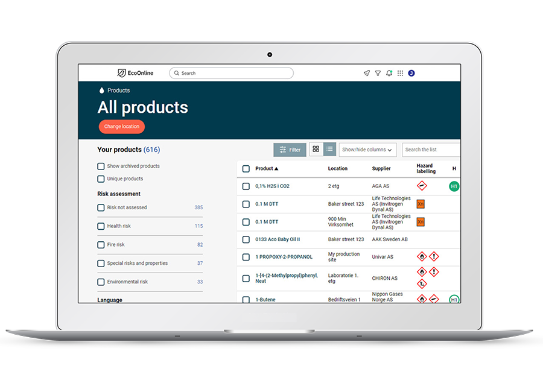Open the user profile avatar
Viewport: 543px width, 392px height.
pyautogui.click(x=411, y=73)
